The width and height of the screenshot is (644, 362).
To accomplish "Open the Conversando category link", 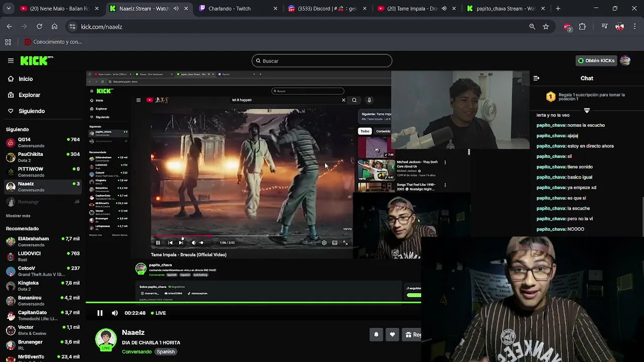I will 136,352.
